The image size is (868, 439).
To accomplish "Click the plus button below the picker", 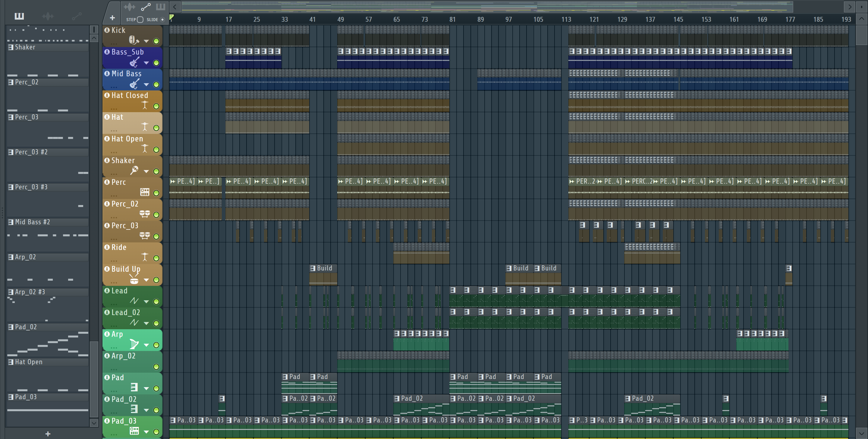I will coord(48,434).
